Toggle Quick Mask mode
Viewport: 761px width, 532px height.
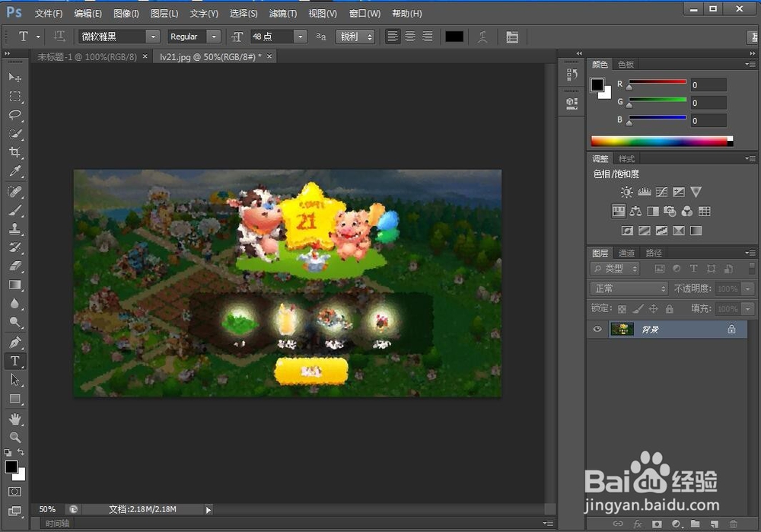[15, 492]
